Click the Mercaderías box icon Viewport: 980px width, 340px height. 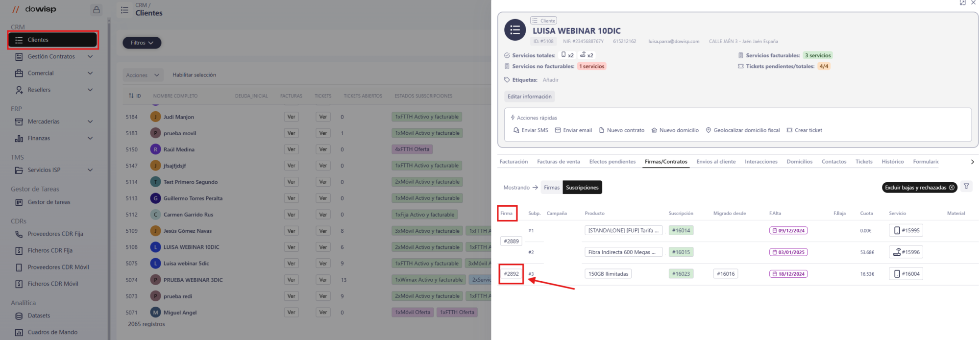[19, 121]
